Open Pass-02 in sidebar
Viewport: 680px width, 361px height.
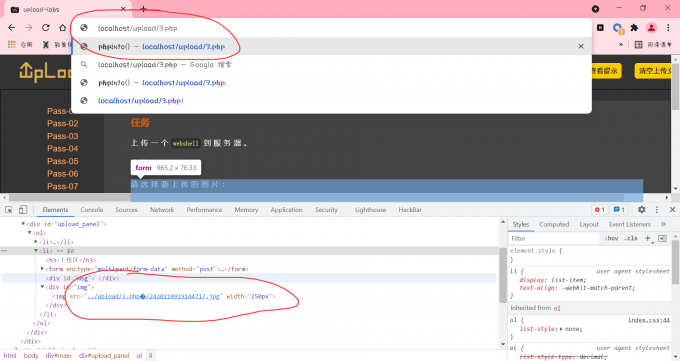pos(63,124)
